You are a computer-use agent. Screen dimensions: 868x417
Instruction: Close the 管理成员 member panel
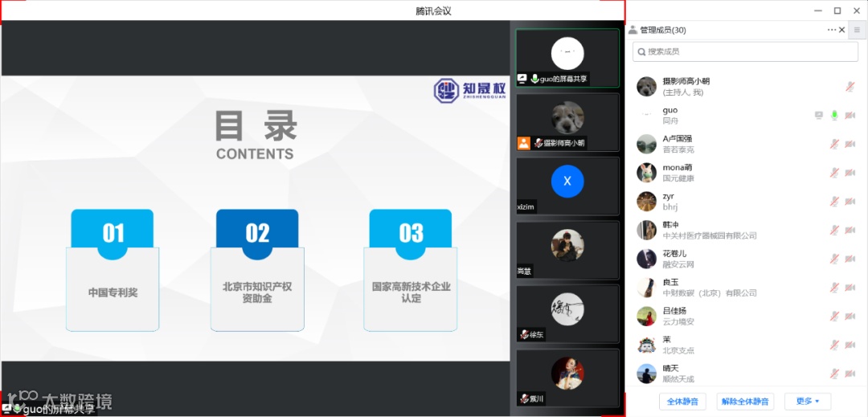(842, 30)
